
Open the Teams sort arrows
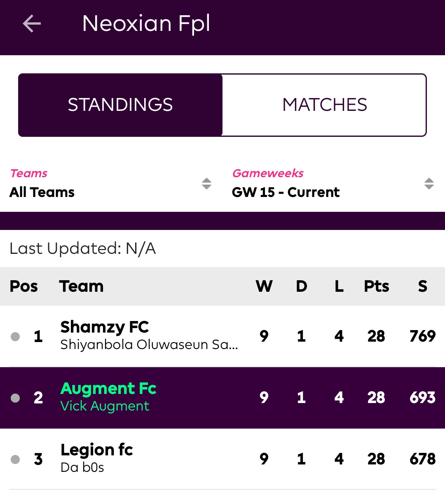206,183
